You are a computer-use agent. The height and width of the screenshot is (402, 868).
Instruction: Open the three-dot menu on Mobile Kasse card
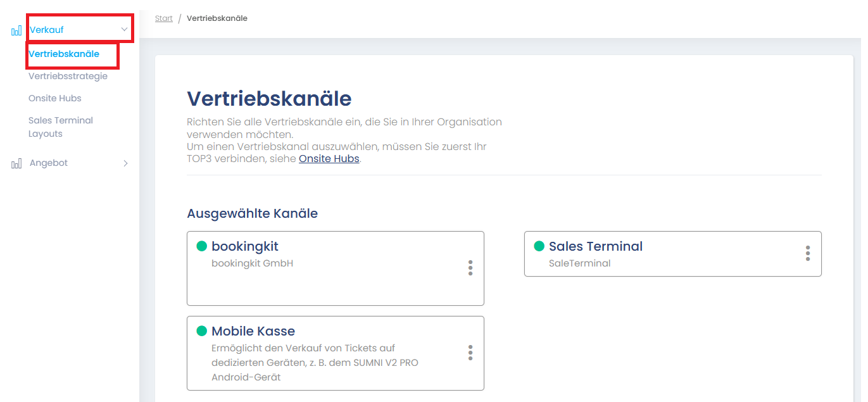[470, 353]
